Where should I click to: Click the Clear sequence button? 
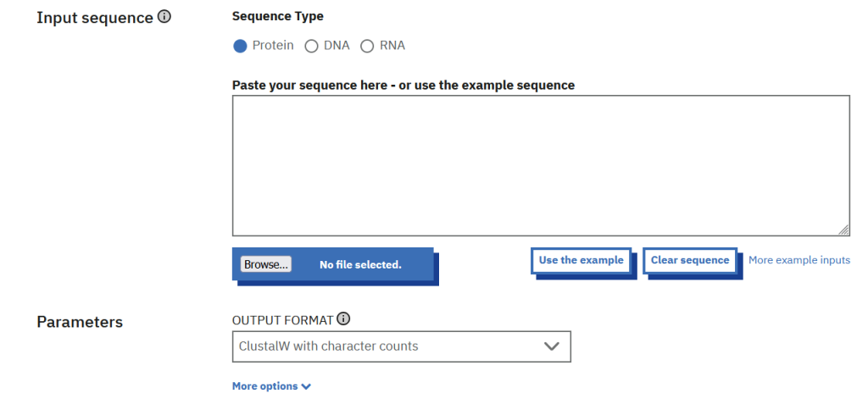click(x=690, y=260)
